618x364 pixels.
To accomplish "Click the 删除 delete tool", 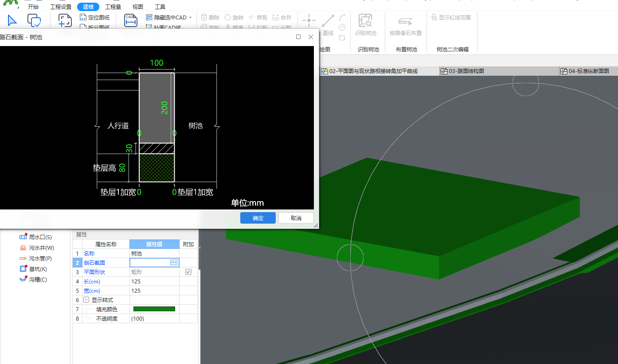I will click(211, 18).
